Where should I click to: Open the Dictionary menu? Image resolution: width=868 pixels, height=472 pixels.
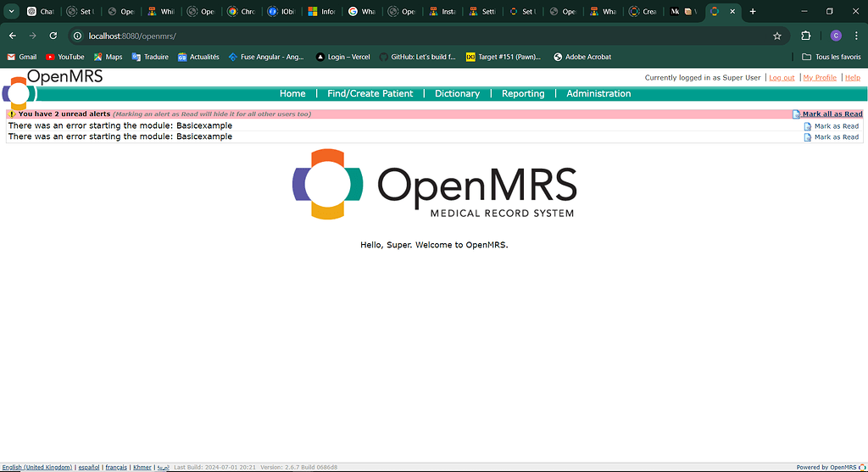457,93
